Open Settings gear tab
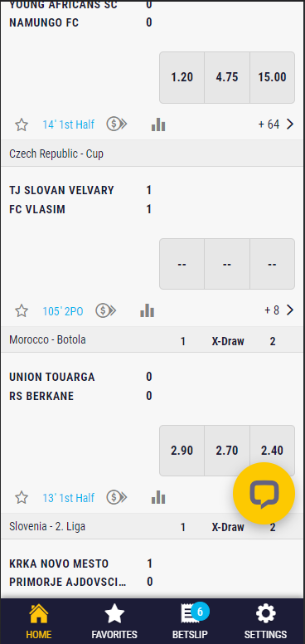The width and height of the screenshot is (305, 644). 266,622
